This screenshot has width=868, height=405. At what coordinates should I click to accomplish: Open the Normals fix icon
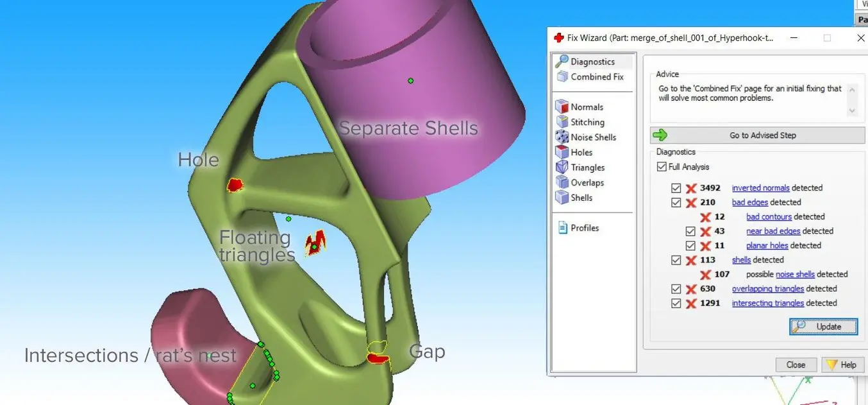point(562,107)
